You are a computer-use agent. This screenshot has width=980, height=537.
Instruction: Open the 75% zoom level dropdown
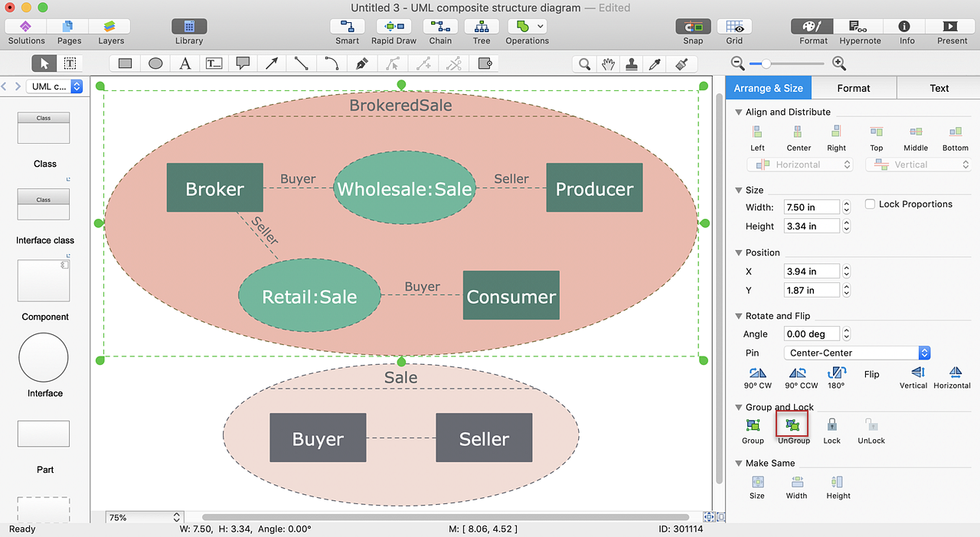(x=144, y=518)
